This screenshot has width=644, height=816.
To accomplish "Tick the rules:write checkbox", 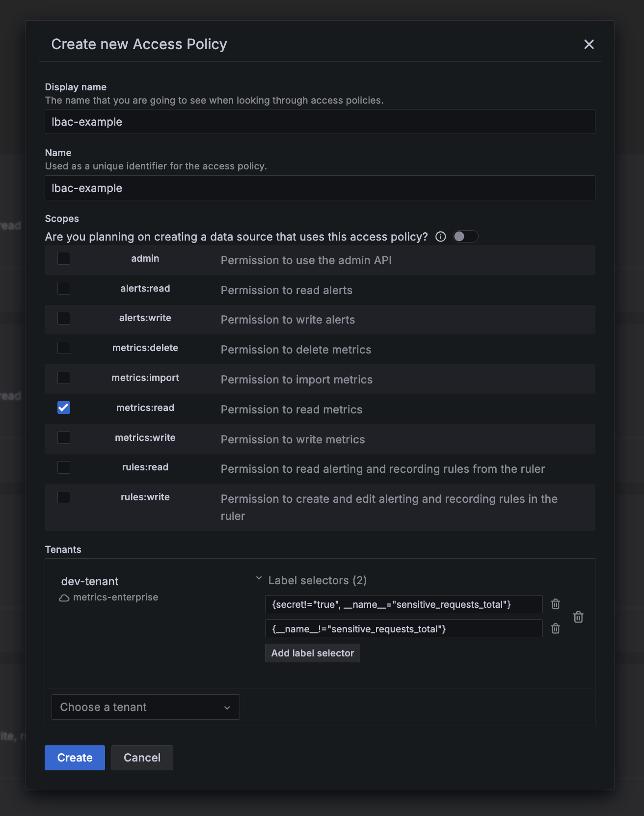I will [64, 497].
